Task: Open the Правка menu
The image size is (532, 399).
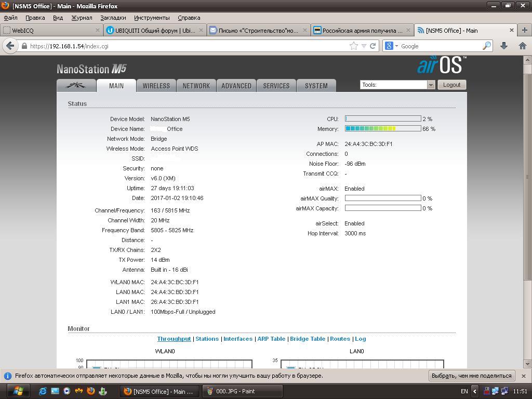Action: coord(35,18)
